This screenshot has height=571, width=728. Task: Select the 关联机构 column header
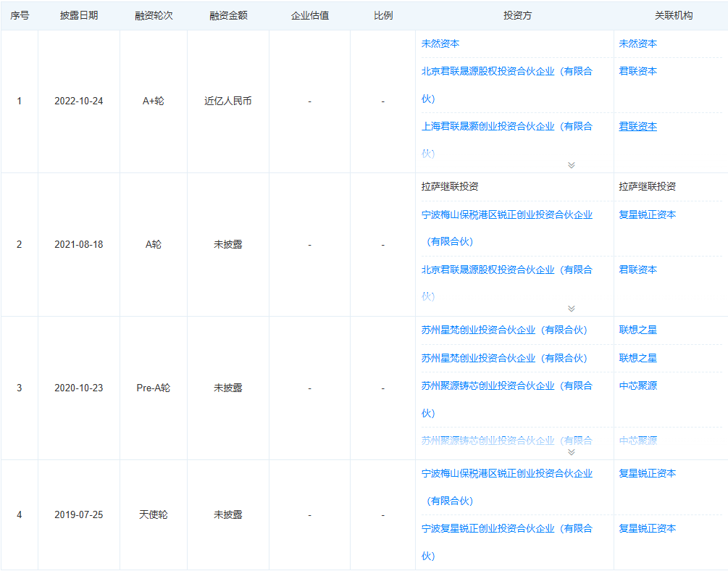point(673,15)
